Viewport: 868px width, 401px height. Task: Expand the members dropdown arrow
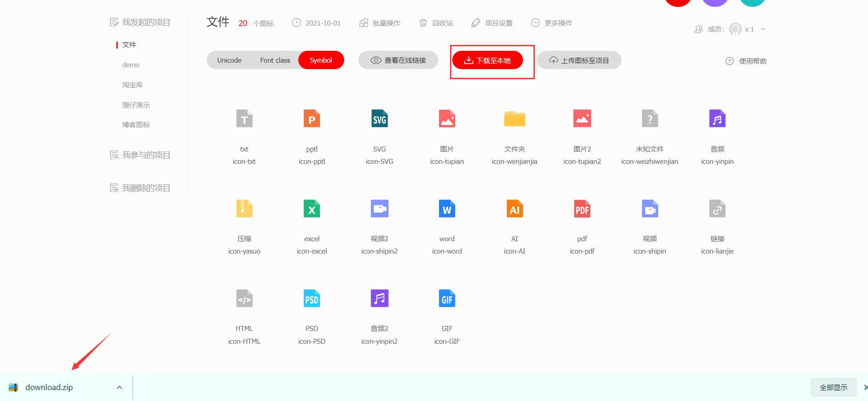click(x=763, y=29)
